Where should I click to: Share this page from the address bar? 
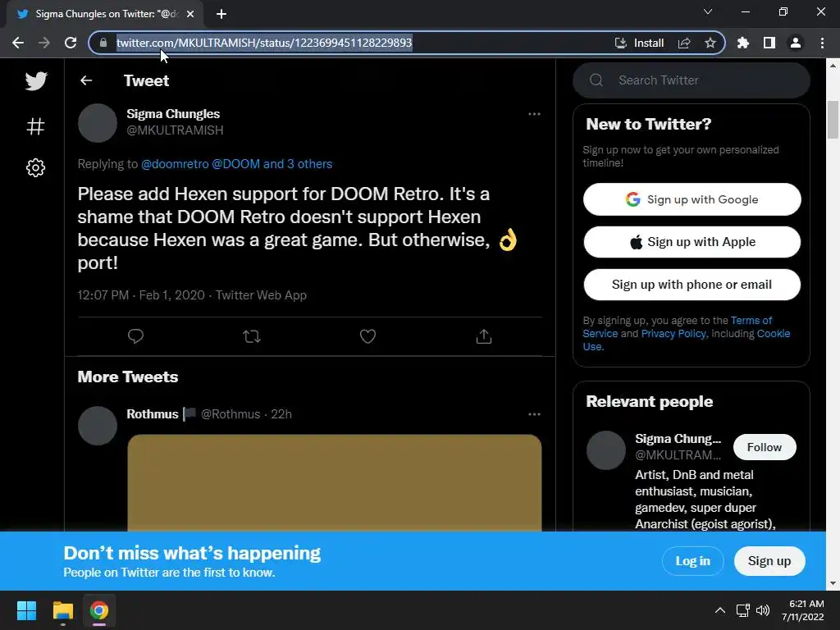684,43
